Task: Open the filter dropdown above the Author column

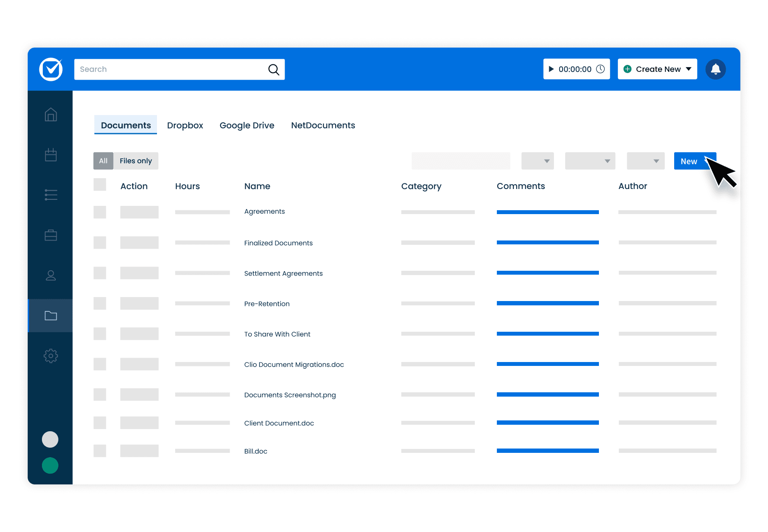Action: [646, 160]
